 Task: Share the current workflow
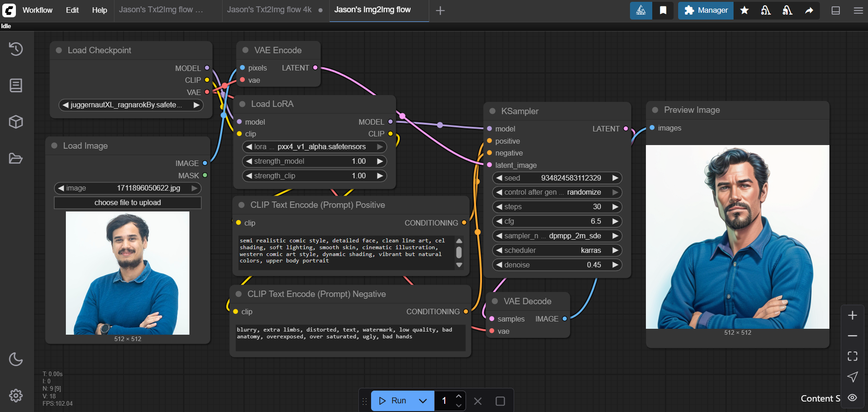pyautogui.click(x=810, y=10)
